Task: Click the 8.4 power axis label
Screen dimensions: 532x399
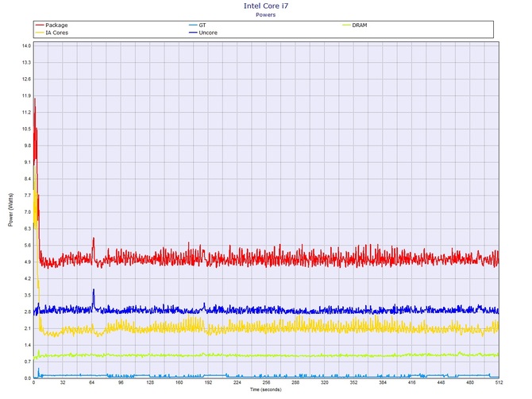Action: click(27, 179)
